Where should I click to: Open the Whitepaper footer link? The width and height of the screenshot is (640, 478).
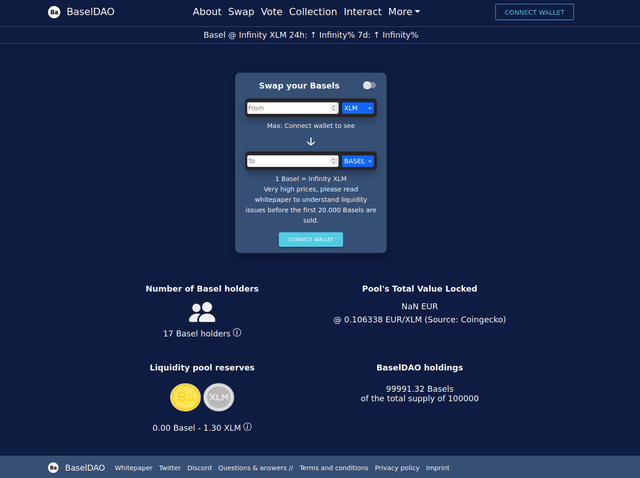click(133, 468)
